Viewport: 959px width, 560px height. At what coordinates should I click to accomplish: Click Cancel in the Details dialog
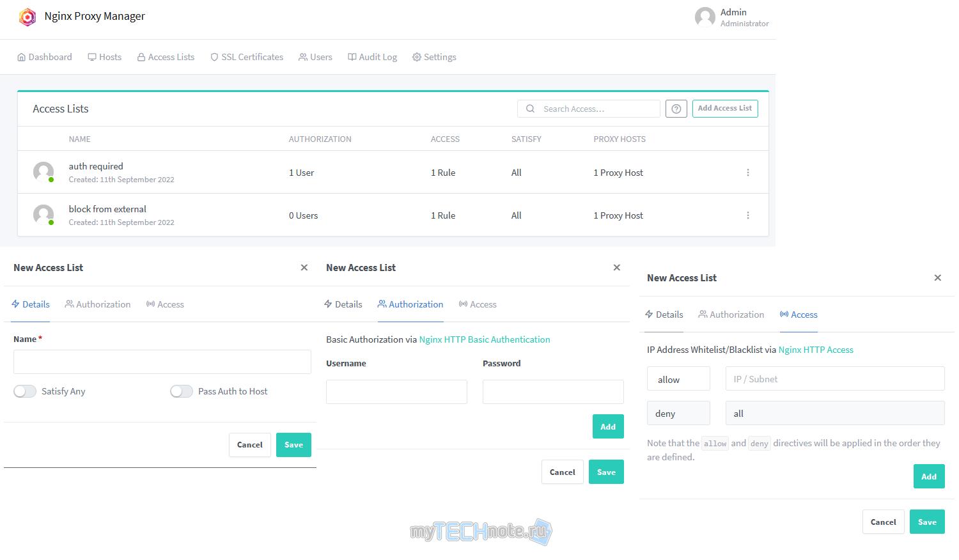click(x=250, y=445)
